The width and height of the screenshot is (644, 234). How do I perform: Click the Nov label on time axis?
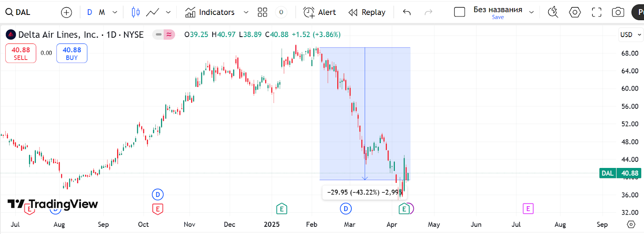pyautogui.click(x=190, y=224)
